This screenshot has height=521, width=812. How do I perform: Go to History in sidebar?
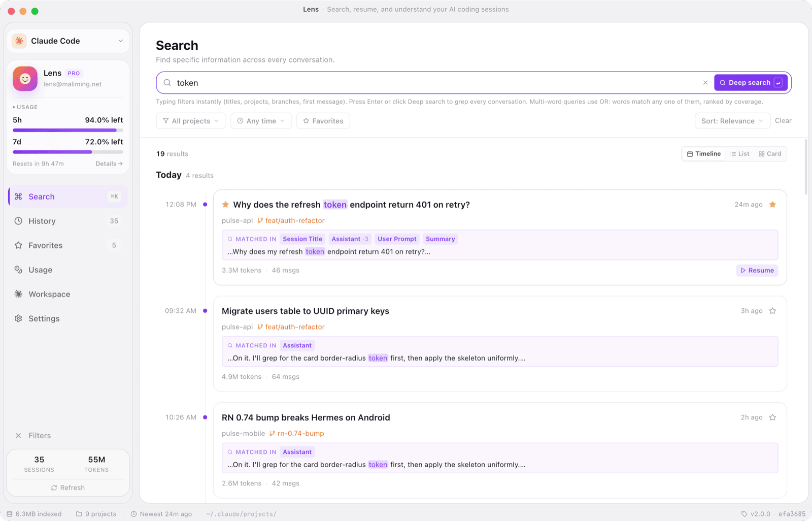68,221
